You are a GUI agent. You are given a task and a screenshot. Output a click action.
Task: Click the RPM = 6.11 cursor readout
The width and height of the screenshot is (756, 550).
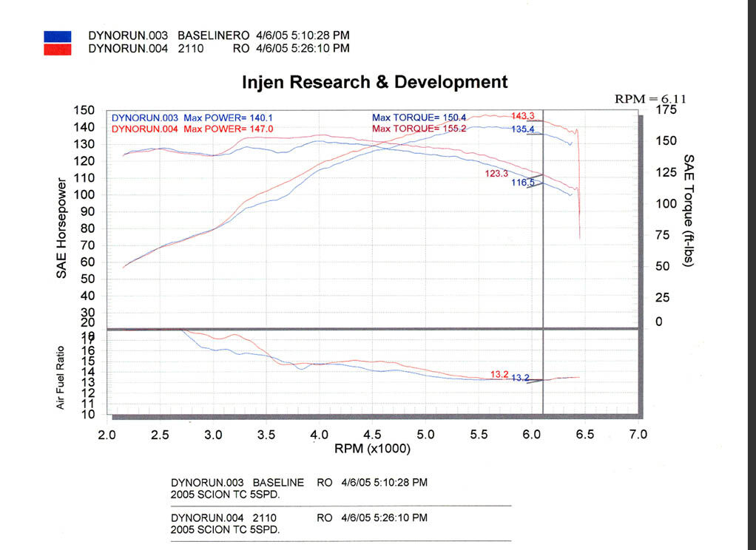(650, 99)
